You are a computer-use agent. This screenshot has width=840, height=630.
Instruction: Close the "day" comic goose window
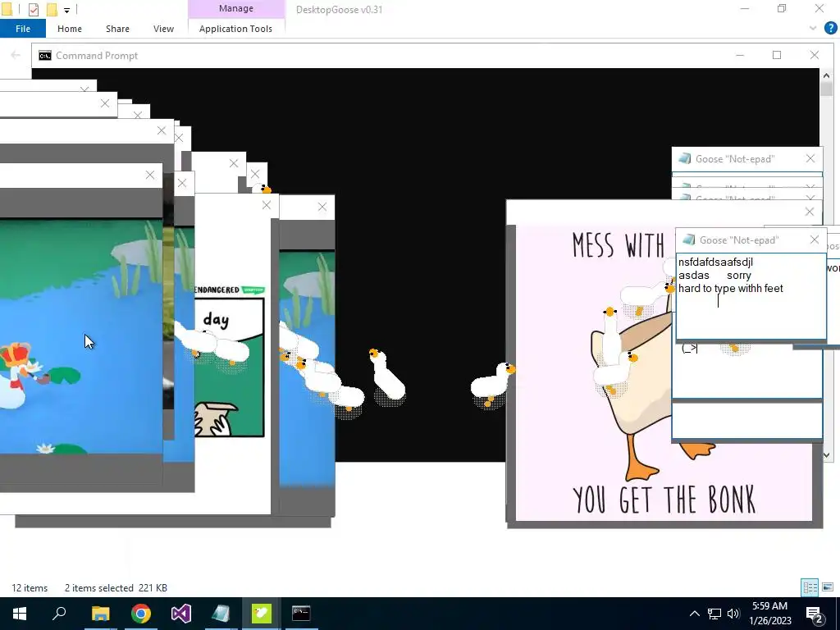coord(267,205)
